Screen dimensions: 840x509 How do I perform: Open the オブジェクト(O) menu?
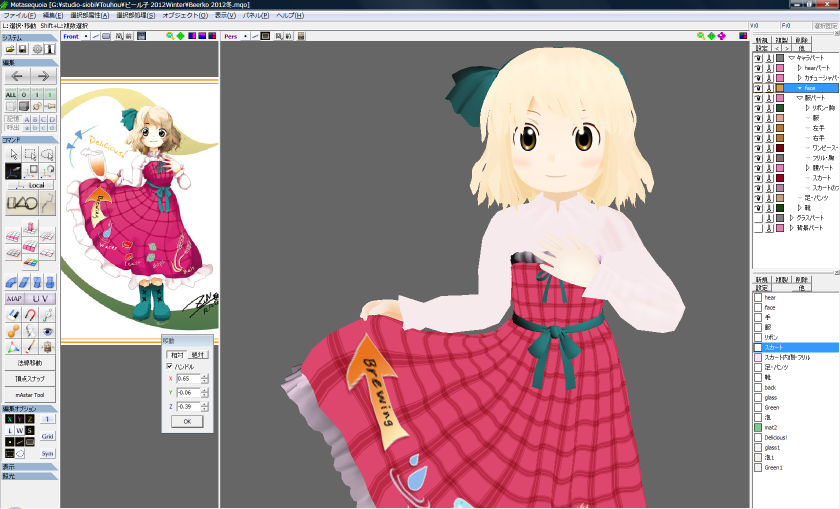(x=185, y=16)
